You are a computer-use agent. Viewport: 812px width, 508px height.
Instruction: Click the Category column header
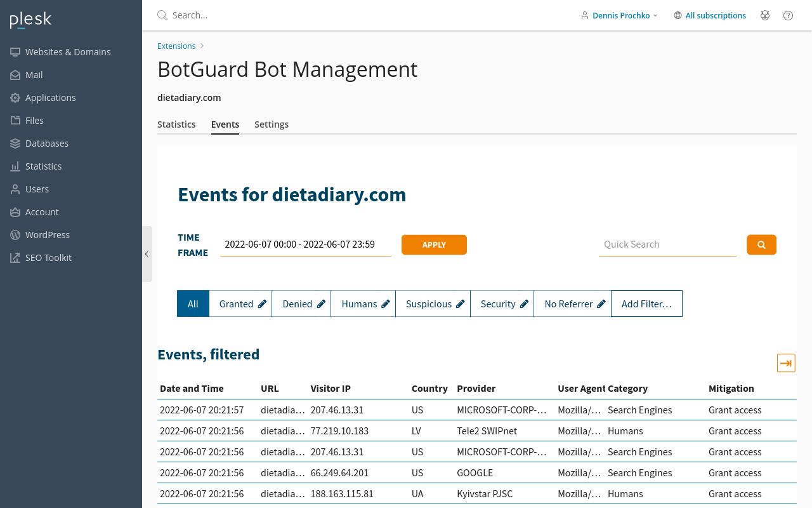pyautogui.click(x=627, y=389)
